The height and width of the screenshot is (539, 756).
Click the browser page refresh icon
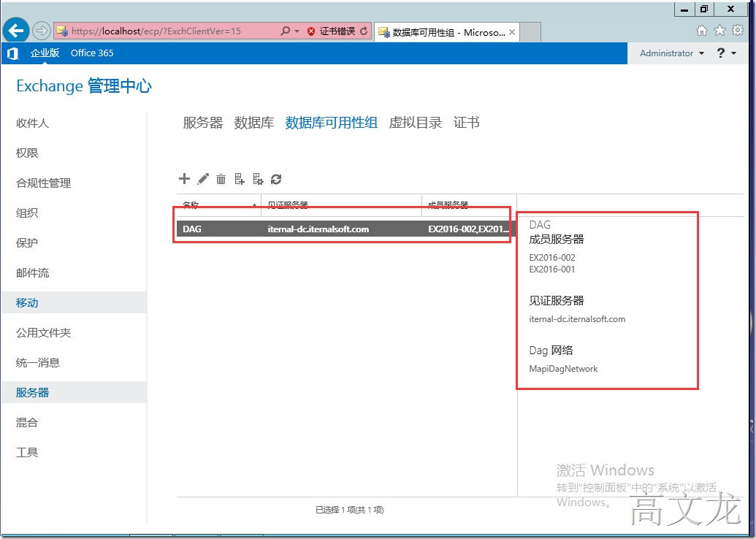(364, 31)
